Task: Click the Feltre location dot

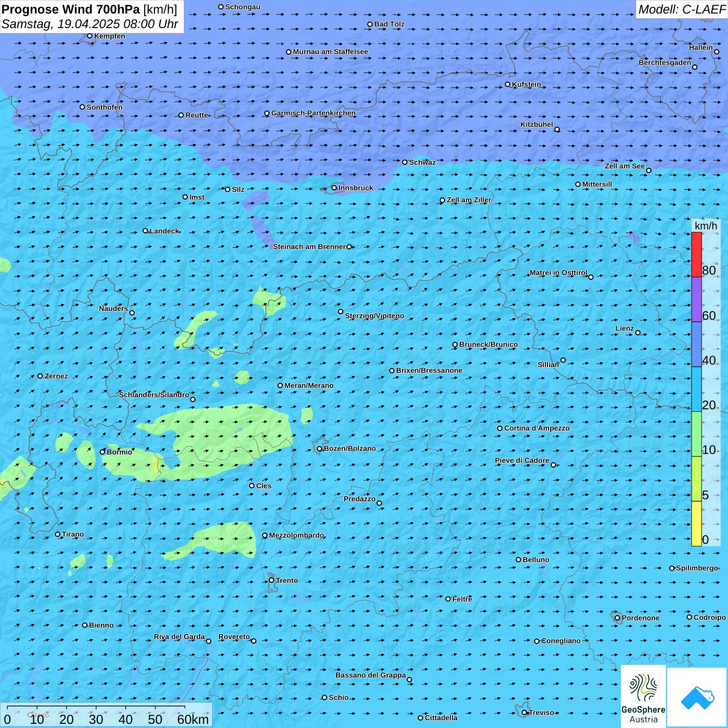Action: coord(448,599)
